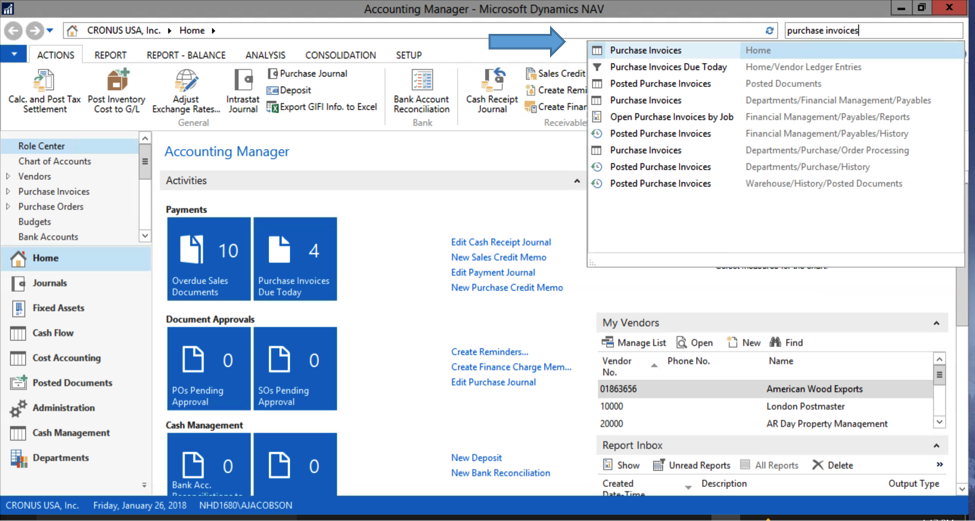Image resolution: width=975 pixels, height=521 pixels.
Task: Select Open Purchase Invoices by Job result
Action: 775,117
